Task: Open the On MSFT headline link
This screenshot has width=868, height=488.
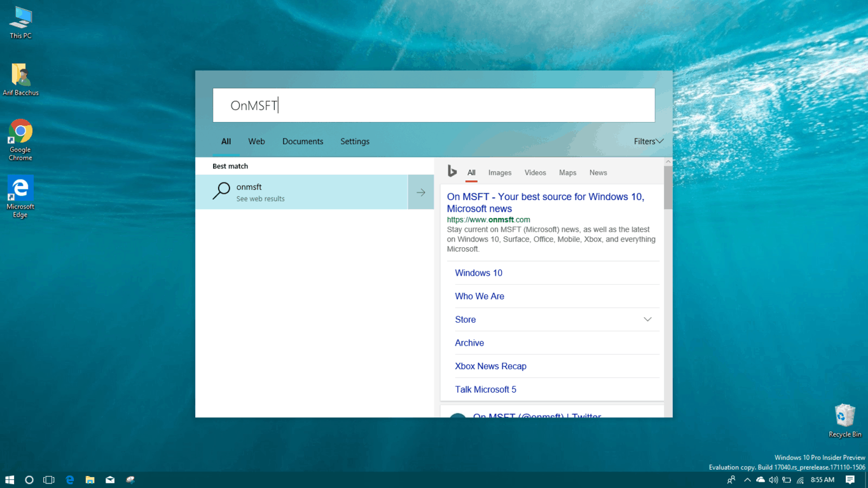Action: pos(546,203)
